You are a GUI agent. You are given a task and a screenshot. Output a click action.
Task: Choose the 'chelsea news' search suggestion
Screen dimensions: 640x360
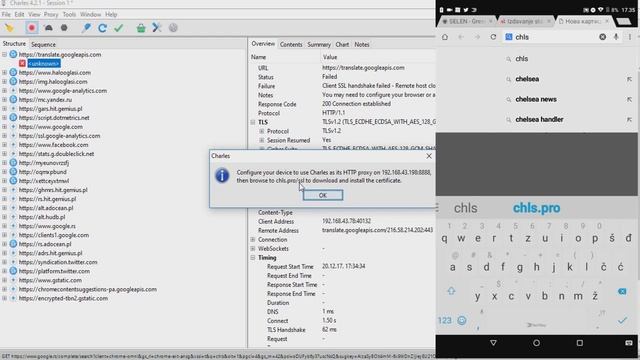click(x=536, y=99)
